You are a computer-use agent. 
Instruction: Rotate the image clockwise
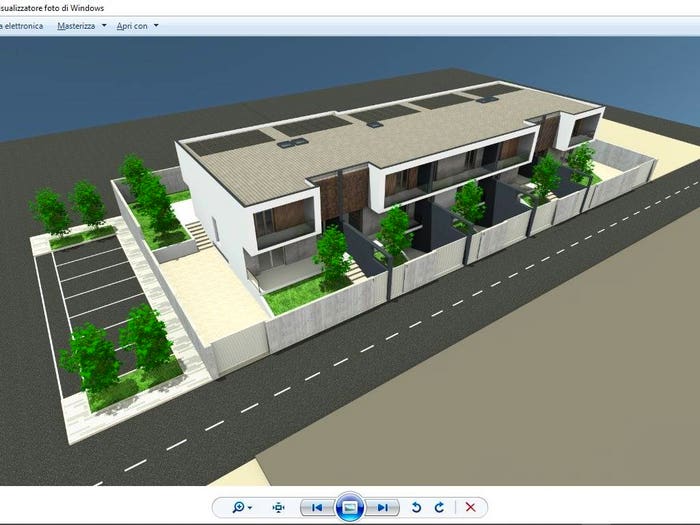(439, 508)
